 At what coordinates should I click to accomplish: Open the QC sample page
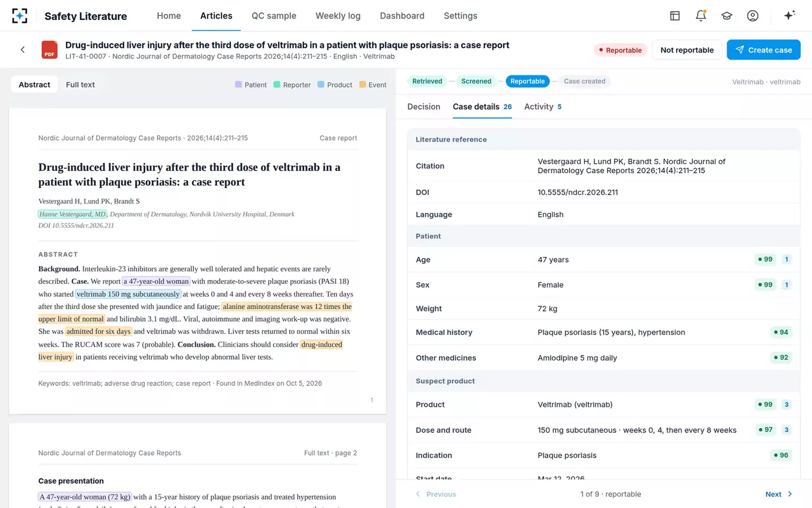click(273, 16)
